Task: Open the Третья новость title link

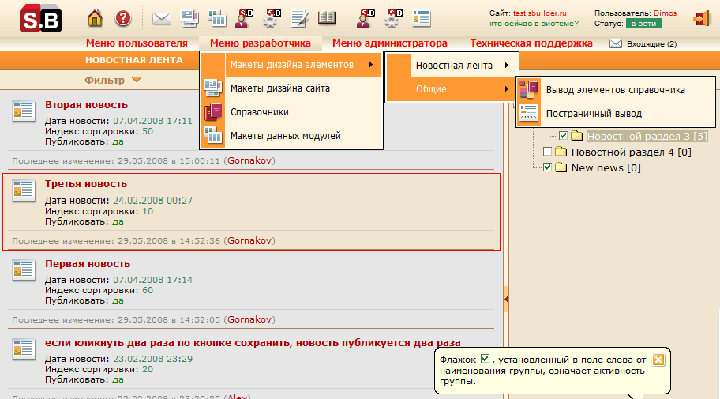Action: 86,184
